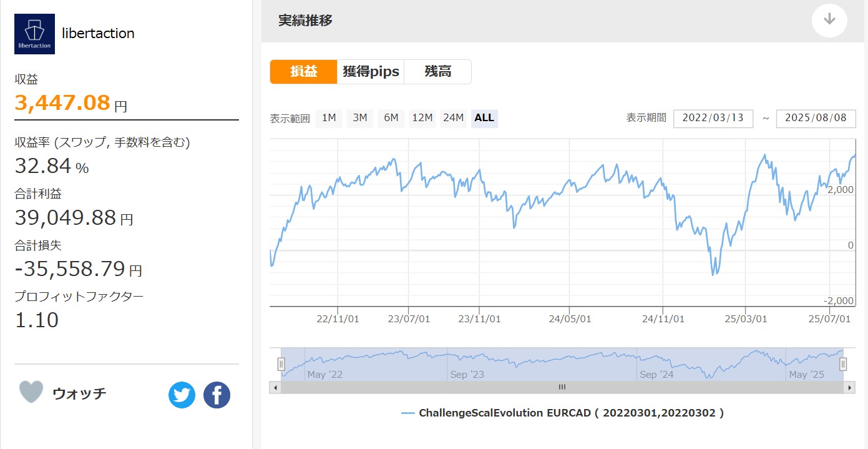868x449 pixels.
Task: Click the navigator scrollbar right arrow
Action: (x=850, y=387)
